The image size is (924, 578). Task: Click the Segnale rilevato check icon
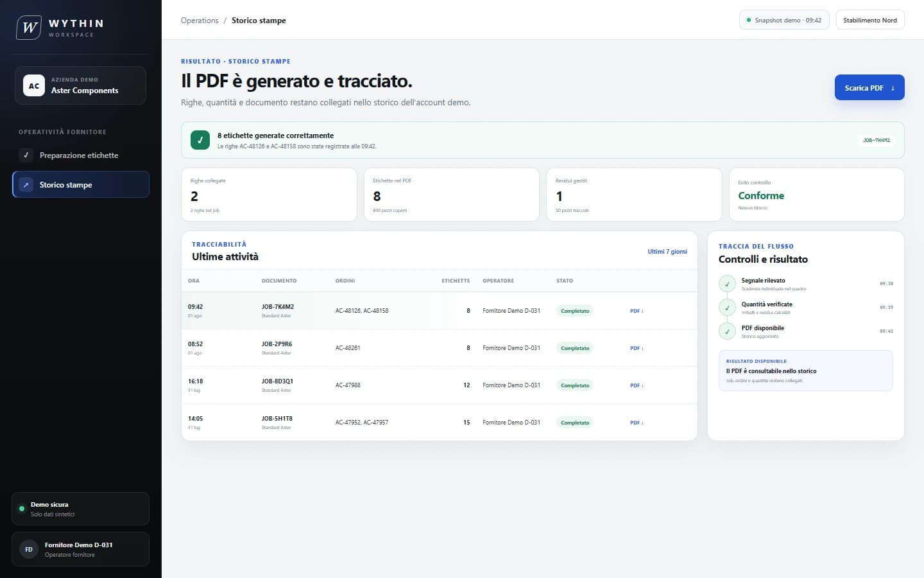[727, 284]
